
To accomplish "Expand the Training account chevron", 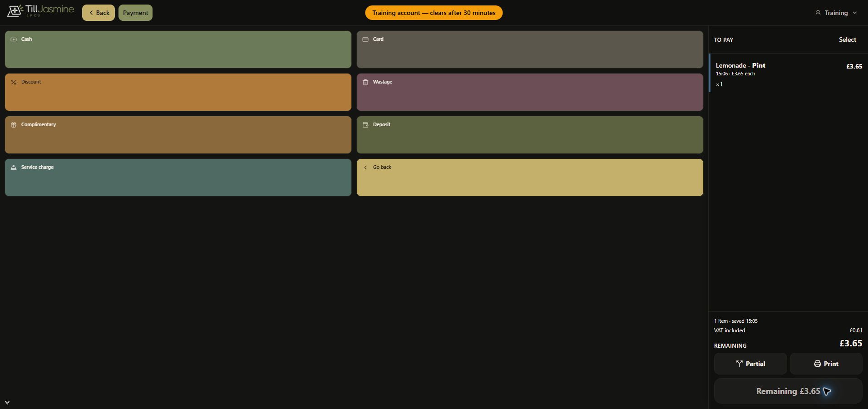I will pos(855,13).
